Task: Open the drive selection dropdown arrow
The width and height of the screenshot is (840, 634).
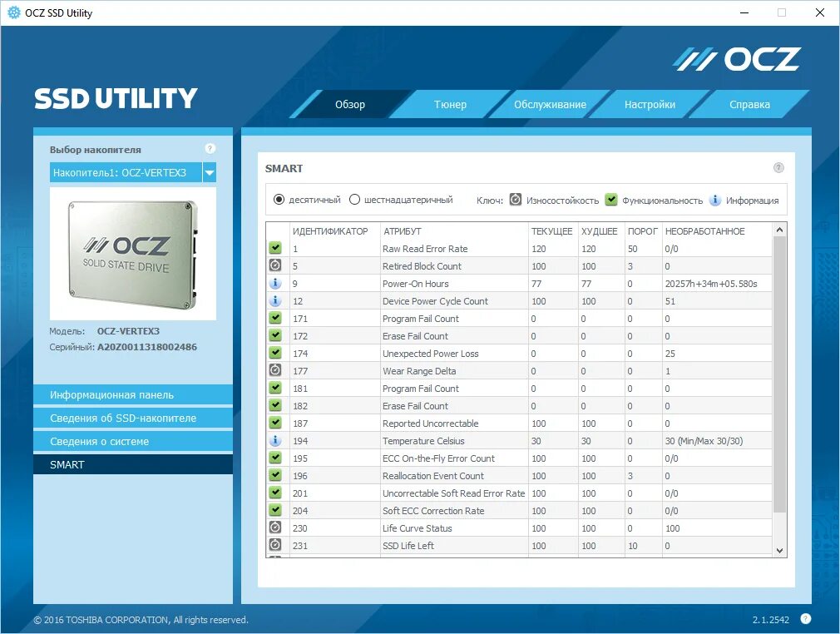Action: [x=210, y=172]
